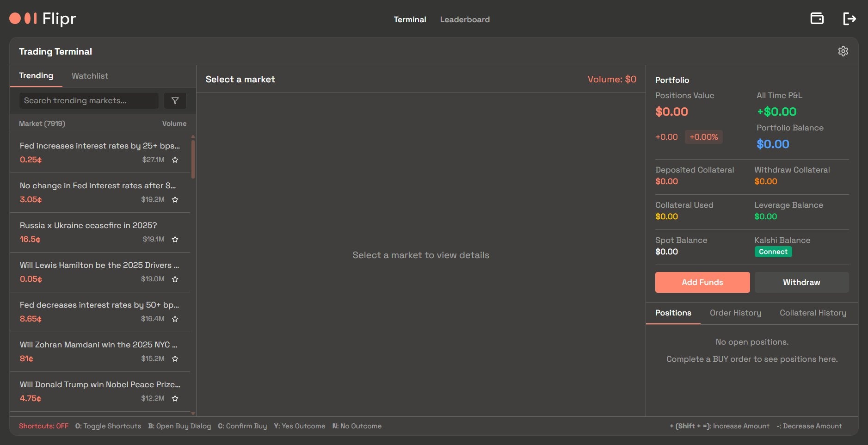The height and width of the screenshot is (445, 868).
Task: Open the Trading Terminal settings gear
Action: coord(843,51)
